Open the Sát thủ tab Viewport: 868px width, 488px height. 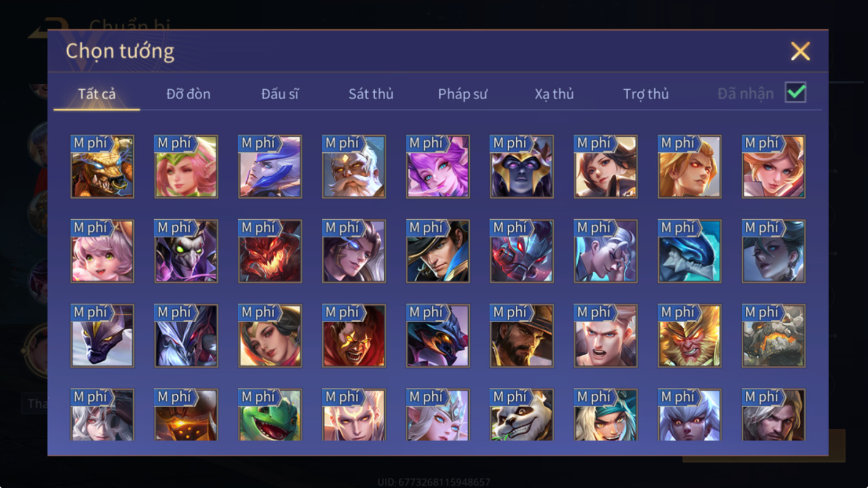[371, 94]
